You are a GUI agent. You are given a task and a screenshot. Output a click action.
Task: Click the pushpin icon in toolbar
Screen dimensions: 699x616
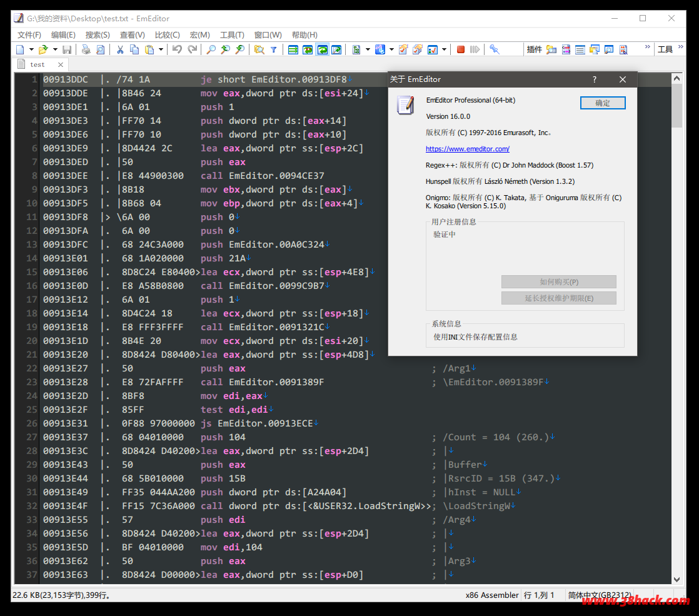pyautogui.click(x=495, y=49)
